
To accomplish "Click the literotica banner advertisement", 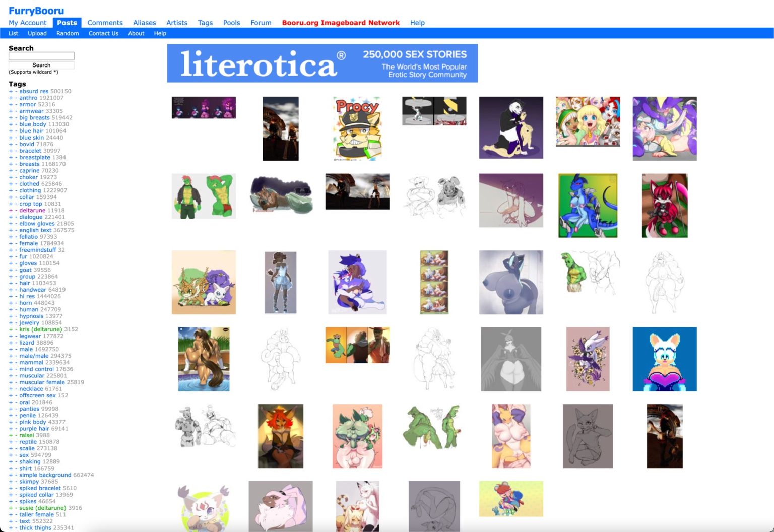I will coord(322,63).
